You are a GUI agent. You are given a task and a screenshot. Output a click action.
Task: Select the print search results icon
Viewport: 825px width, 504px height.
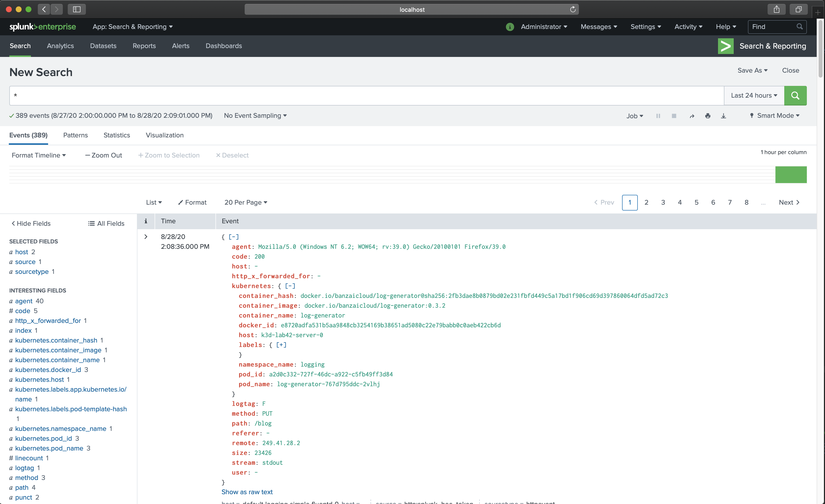pos(707,116)
